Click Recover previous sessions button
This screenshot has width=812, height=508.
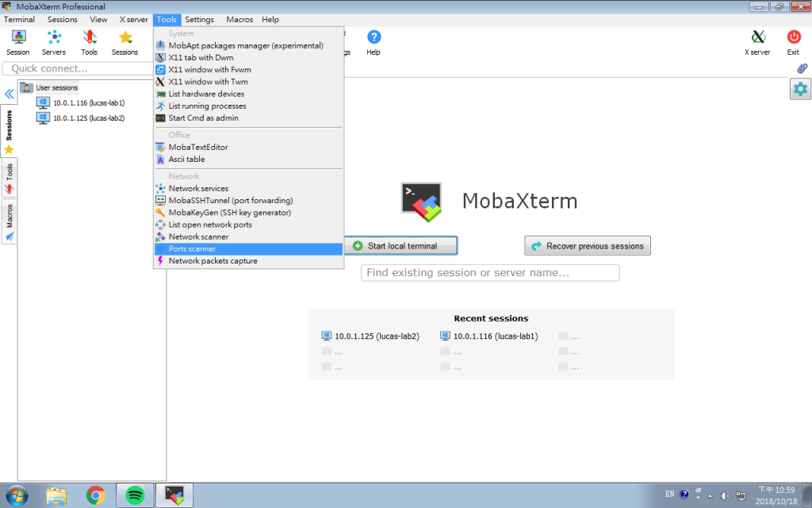pos(588,246)
